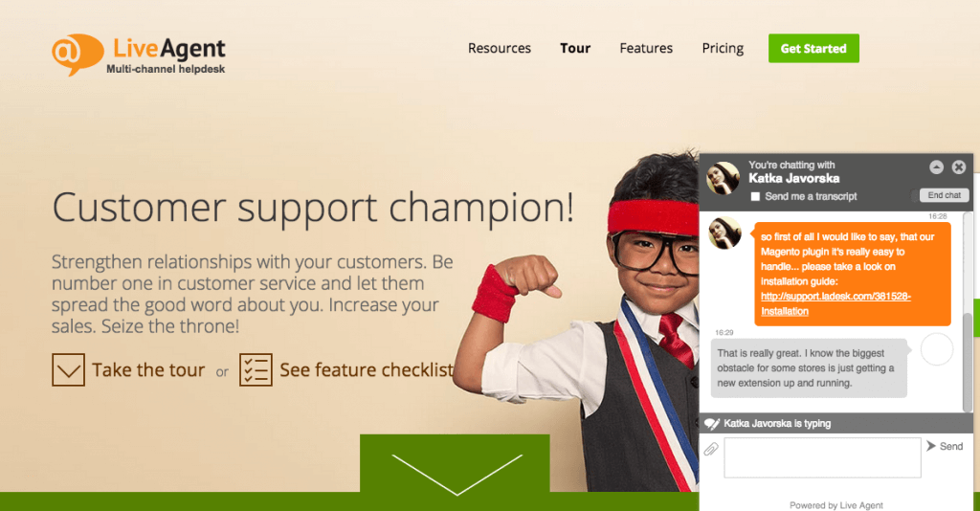Tick the Send me a transcript checkbox
This screenshot has height=511, width=980.
pyautogui.click(x=755, y=196)
